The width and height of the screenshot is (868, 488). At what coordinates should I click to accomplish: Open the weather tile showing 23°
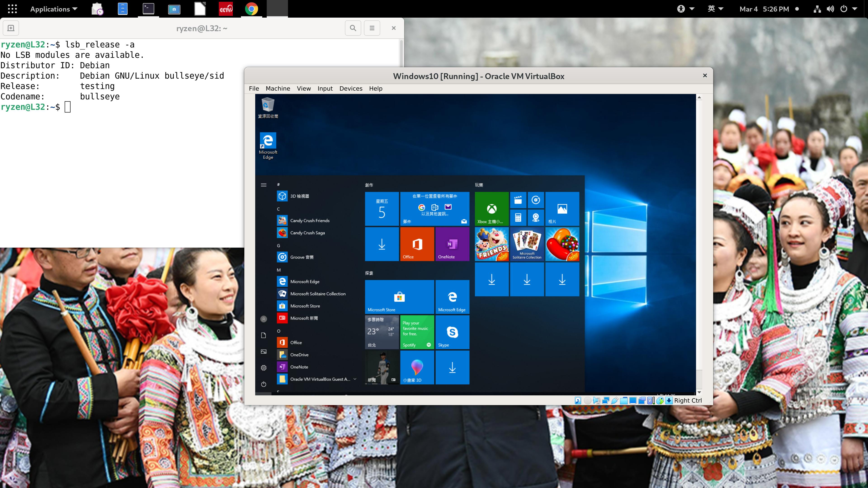pyautogui.click(x=382, y=332)
